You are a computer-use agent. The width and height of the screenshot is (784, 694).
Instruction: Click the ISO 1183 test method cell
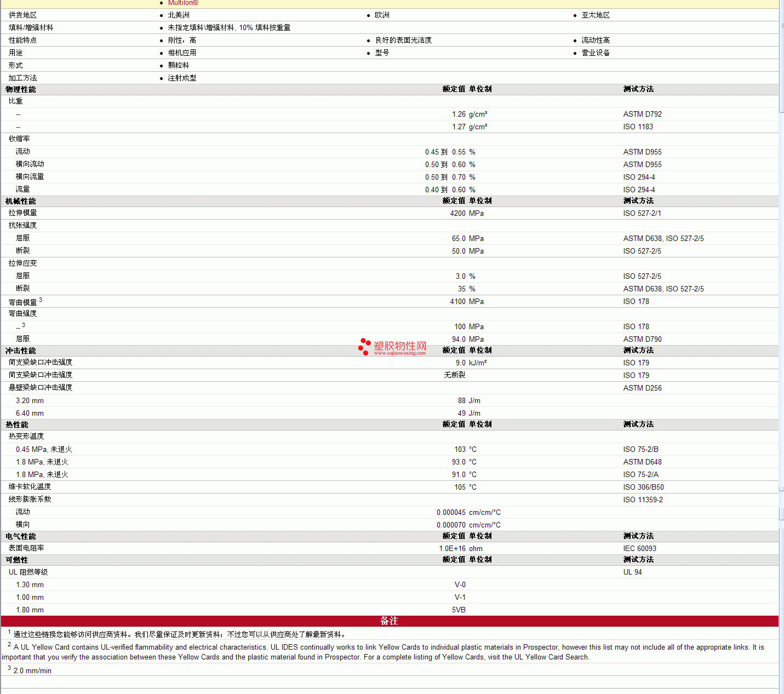point(638,127)
